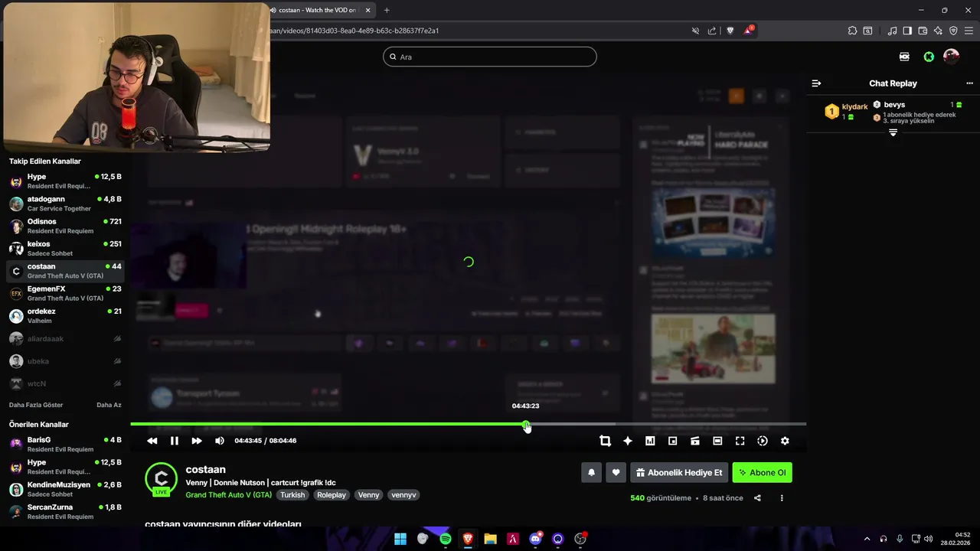The width and height of the screenshot is (980, 551).
Task: Focus the Ara search field
Action: pyautogui.click(x=490, y=57)
